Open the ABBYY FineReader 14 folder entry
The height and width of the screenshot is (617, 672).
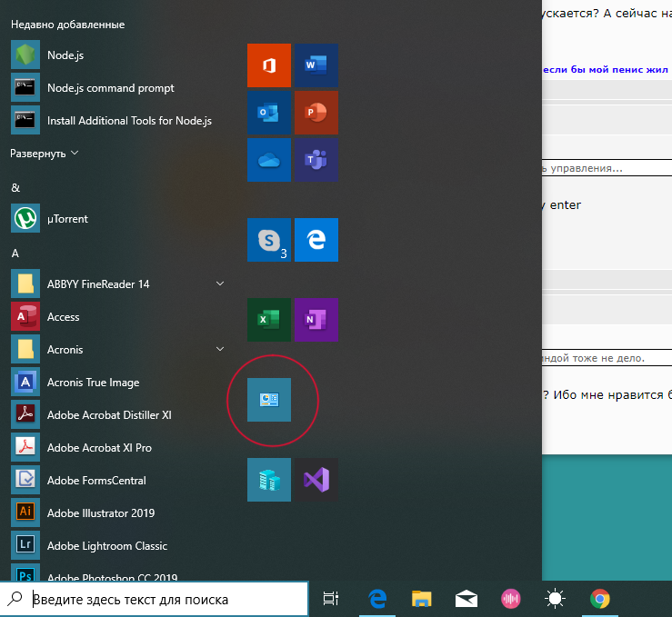click(117, 284)
